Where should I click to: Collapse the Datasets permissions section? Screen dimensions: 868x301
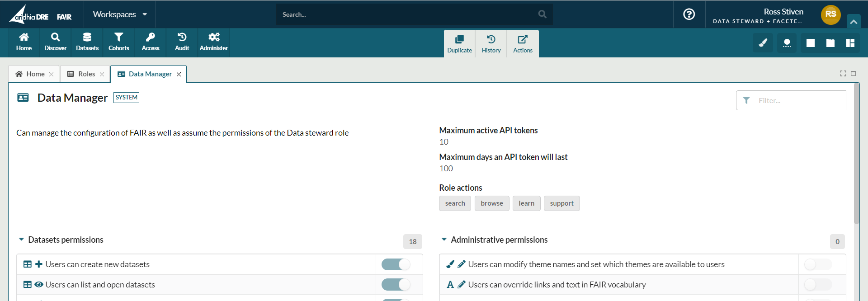(x=21, y=240)
